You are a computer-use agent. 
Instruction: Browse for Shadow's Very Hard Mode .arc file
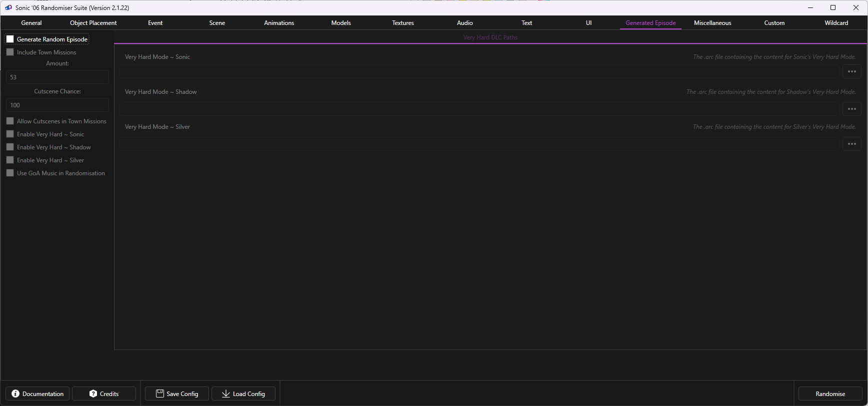pyautogui.click(x=852, y=109)
